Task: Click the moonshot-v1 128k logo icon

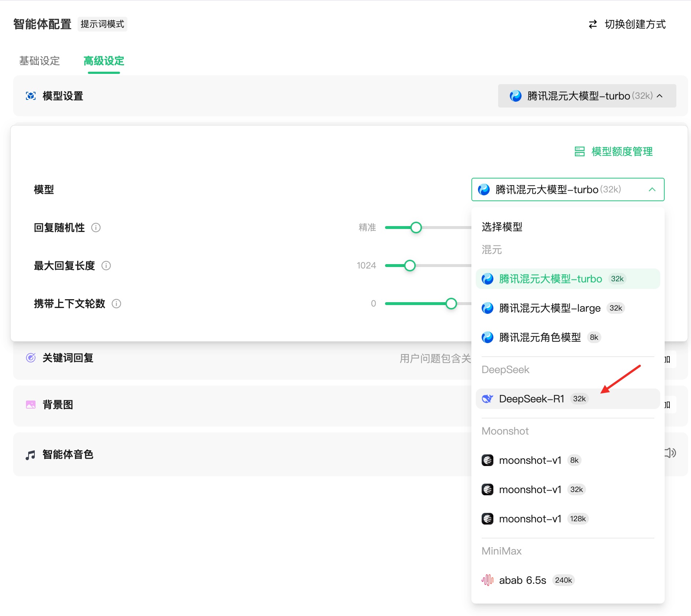Action: point(488,519)
